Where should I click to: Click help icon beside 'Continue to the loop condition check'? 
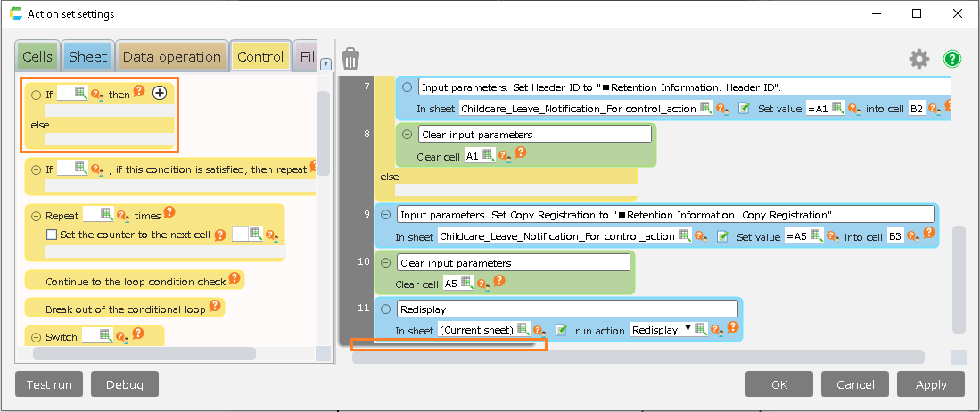[x=235, y=280]
